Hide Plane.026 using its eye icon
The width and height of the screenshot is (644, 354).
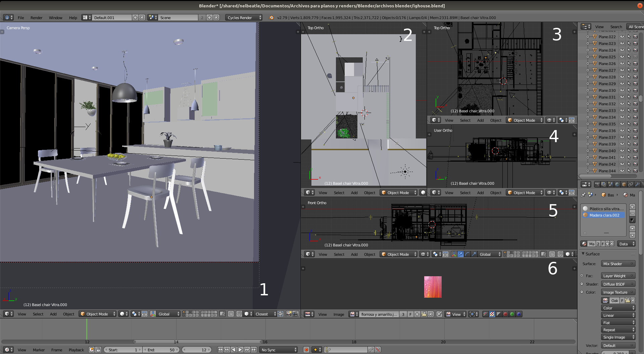[x=622, y=64]
